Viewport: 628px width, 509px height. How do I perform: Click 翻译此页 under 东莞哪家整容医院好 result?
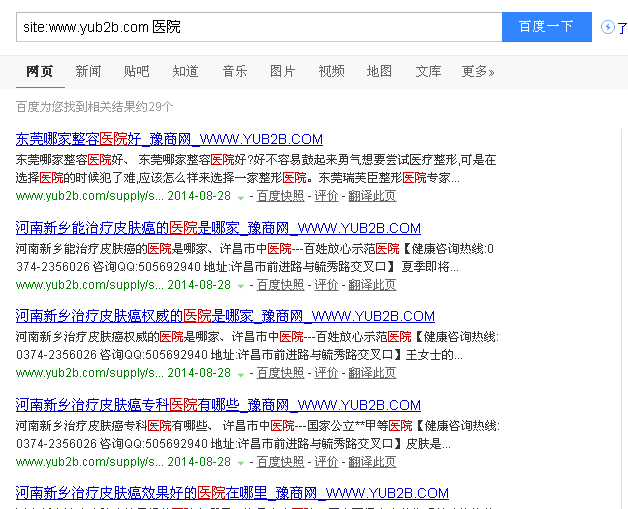pyautogui.click(x=372, y=196)
